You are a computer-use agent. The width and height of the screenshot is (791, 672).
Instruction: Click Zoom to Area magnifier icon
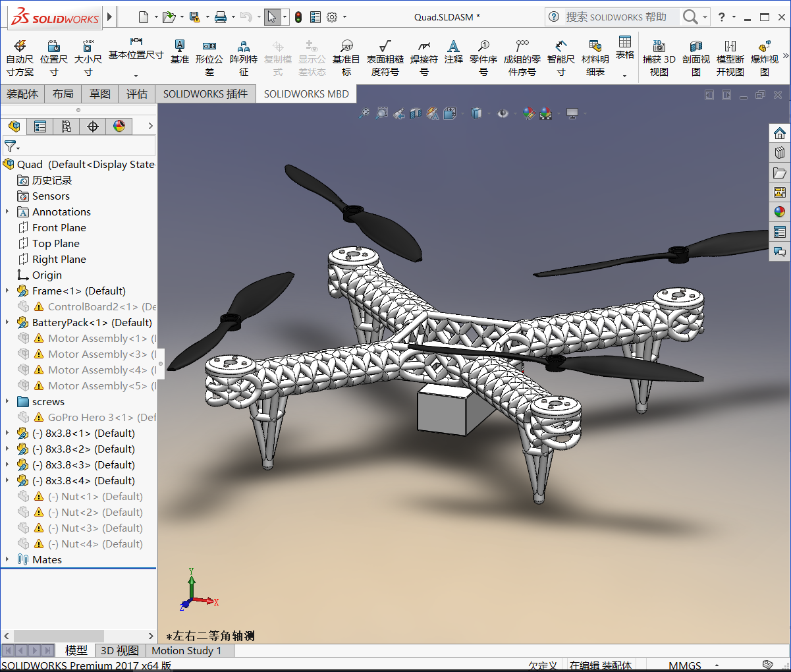(382, 113)
